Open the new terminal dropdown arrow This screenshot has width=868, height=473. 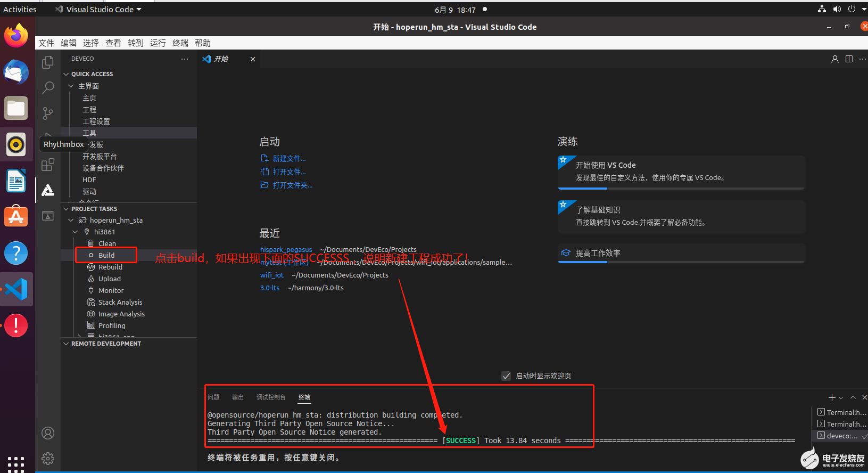tap(841, 398)
